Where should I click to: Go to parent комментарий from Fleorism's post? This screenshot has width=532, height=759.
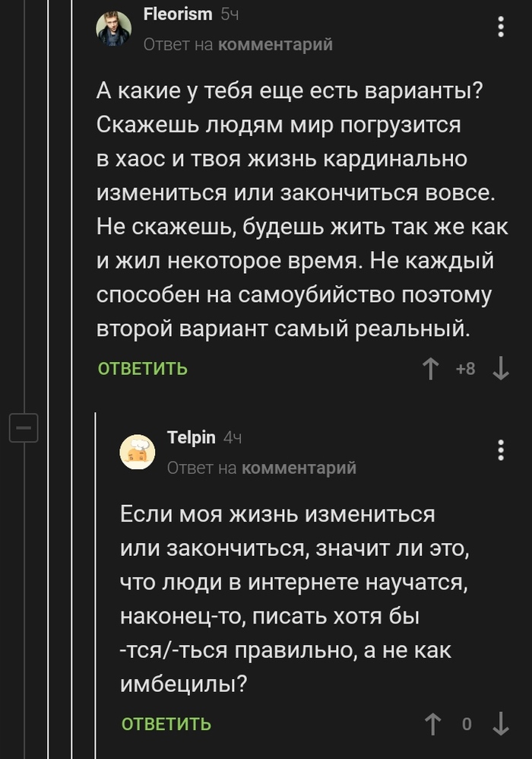[x=275, y=45]
